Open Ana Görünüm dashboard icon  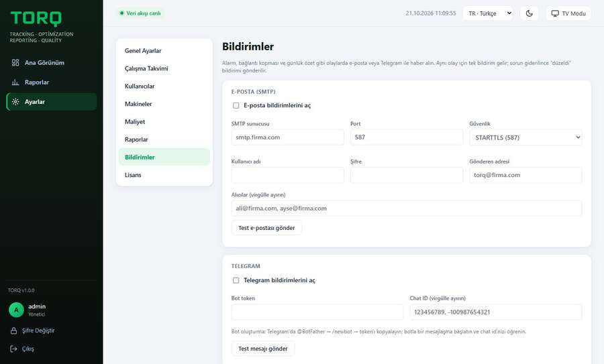(15, 63)
